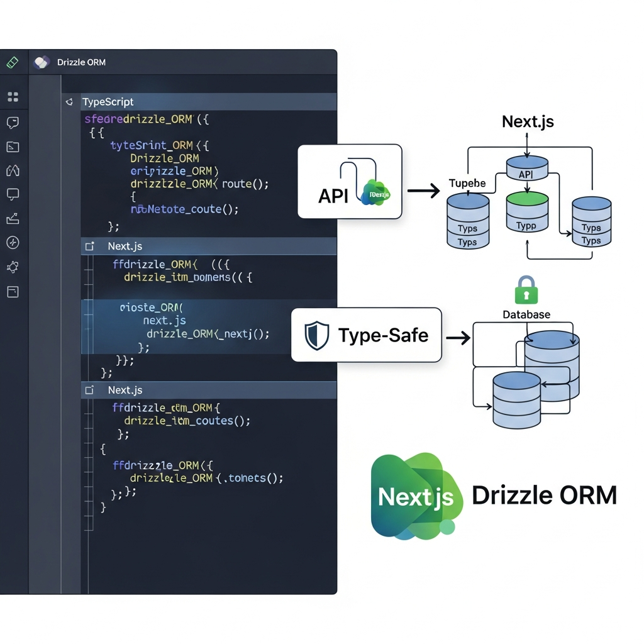The image size is (644, 644).
Task: Click the large rear database cylinder stack
Action: [x=552, y=365]
